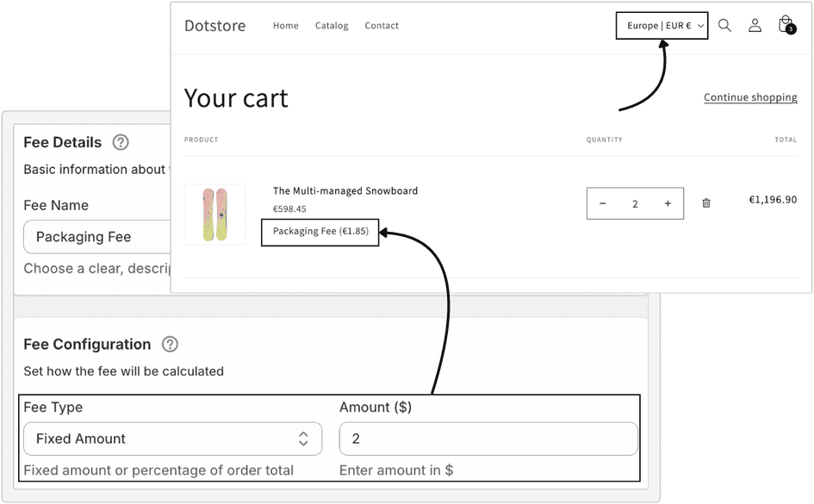Click the Packaging Fee €1.85 badge

(320, 233)
